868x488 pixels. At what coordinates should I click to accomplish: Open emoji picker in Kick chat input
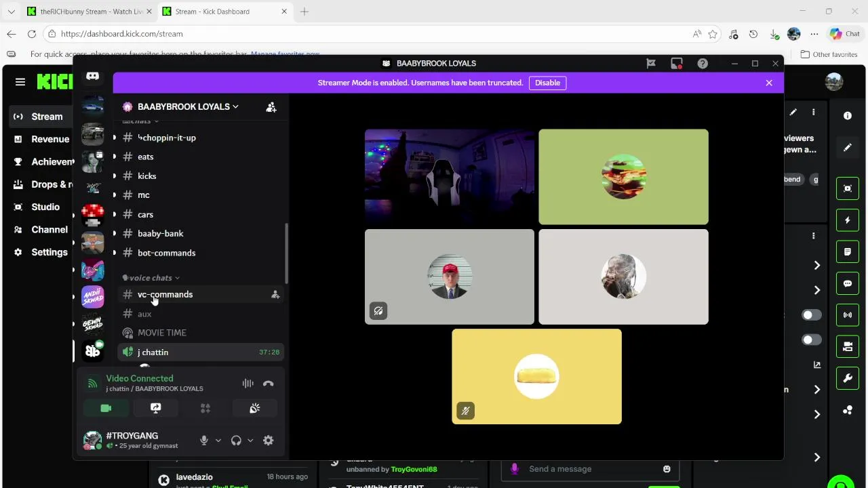pyautogui.click(x=667, y=469)
